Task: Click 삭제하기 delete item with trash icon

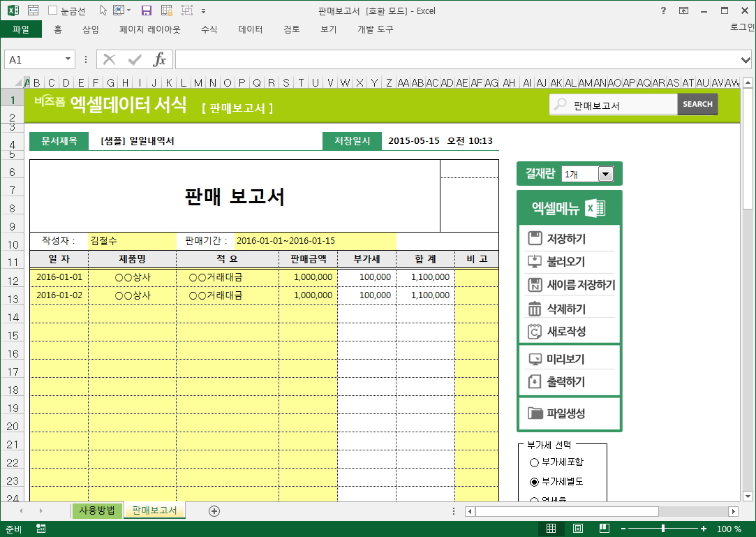Action: point(565,309)
